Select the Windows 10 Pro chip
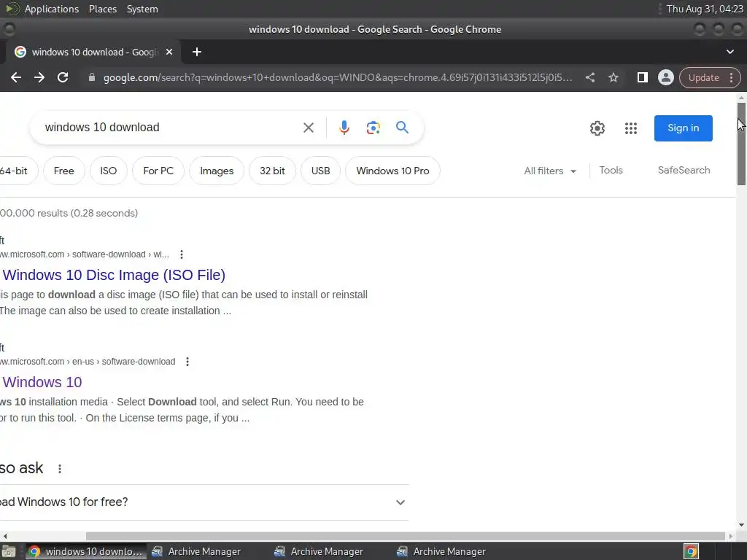Viewport: 747px width, 560px height. 392,171
